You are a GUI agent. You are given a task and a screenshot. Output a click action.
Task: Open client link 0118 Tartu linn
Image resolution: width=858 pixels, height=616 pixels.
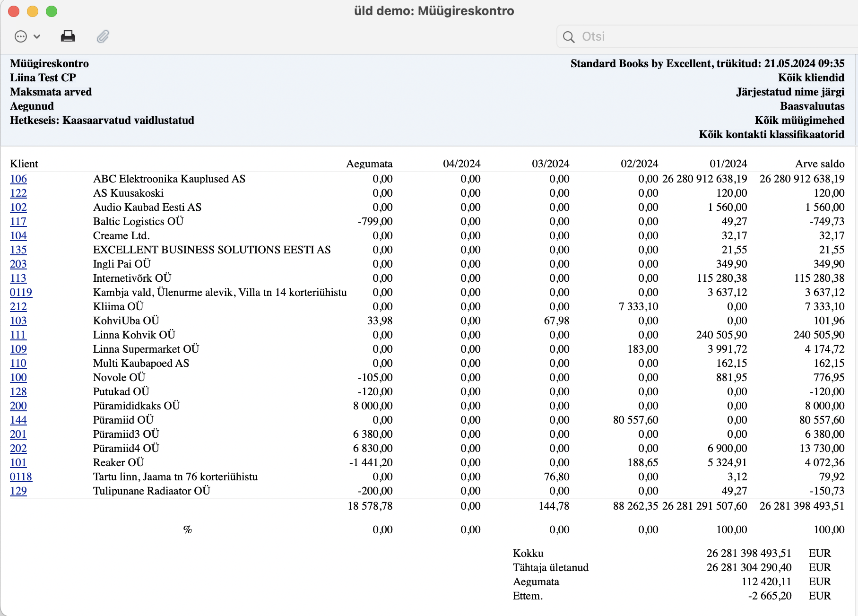(x=21, y=477)
